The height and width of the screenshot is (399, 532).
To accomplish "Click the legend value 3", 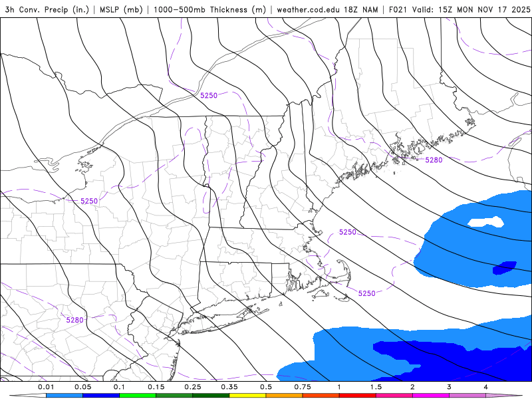I will pyautogui.click(x=449, y=387).
